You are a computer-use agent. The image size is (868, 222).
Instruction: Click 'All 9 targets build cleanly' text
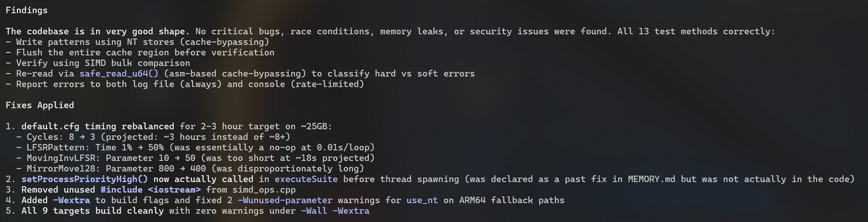coord(92,211)
